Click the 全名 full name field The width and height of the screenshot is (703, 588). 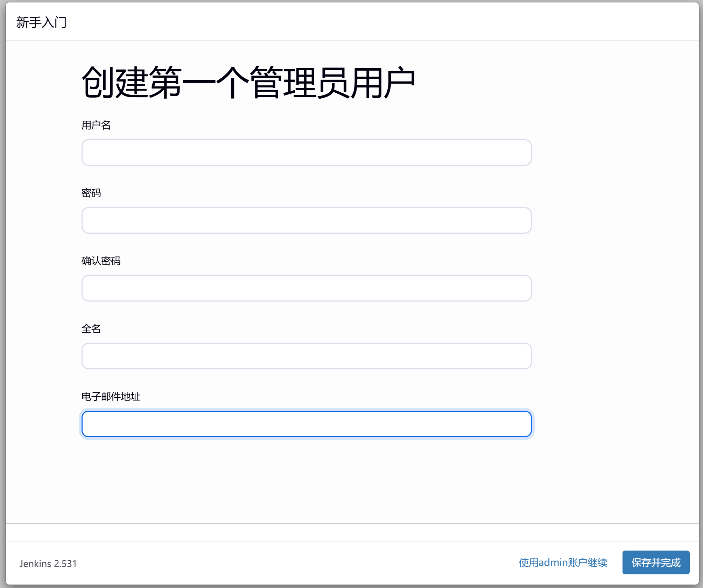pyautogui.click(x=306, y=356)
